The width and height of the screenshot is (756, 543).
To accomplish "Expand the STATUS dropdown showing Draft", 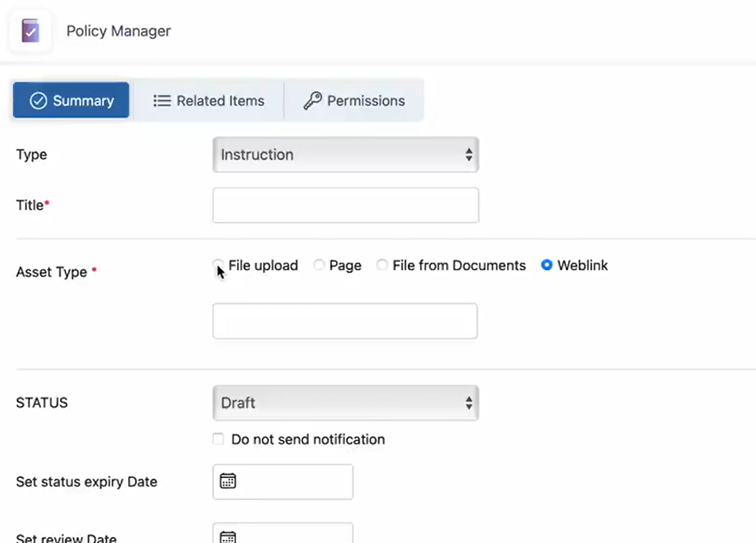I will point(345,403).
